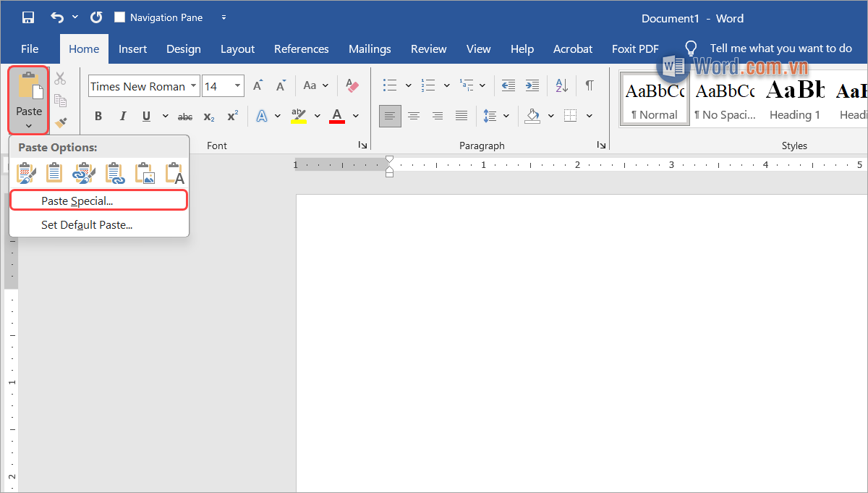The height and width of the screenshot is (493, 868).
Task: Click the Sort A-Z icon
Action: pos(562,85)
